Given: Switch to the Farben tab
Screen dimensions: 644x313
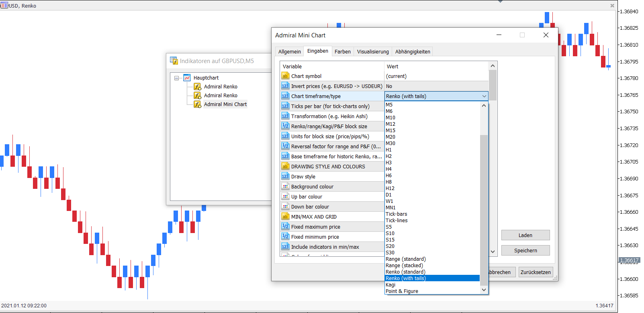Looking at the screenshot, I should click(343, 51).
